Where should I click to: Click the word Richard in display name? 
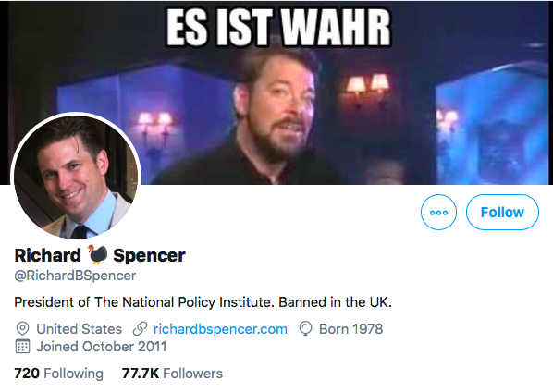[x=47, y=255]
